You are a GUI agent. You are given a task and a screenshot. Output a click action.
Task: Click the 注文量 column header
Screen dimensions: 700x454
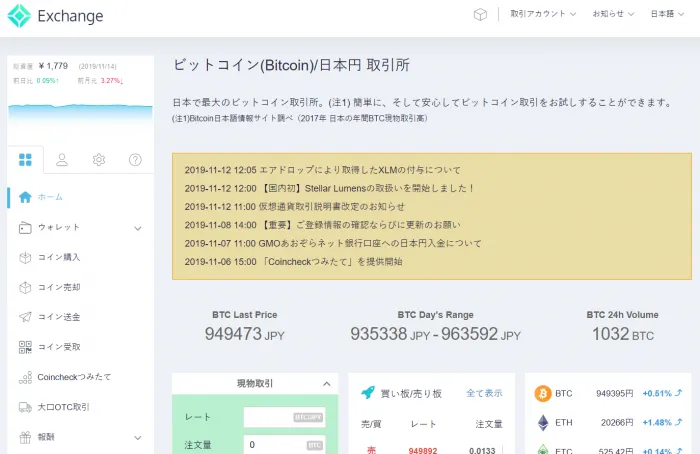[489, 424]
